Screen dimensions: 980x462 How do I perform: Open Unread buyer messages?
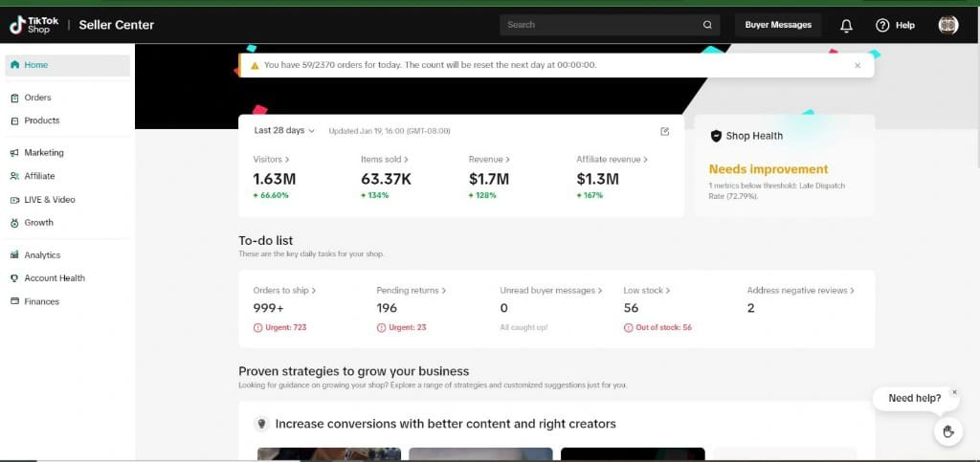pyautogui.click(x=550, y=291)
